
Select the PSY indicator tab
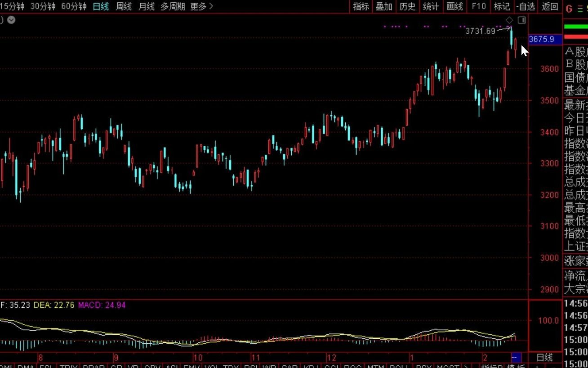(423, 366)
